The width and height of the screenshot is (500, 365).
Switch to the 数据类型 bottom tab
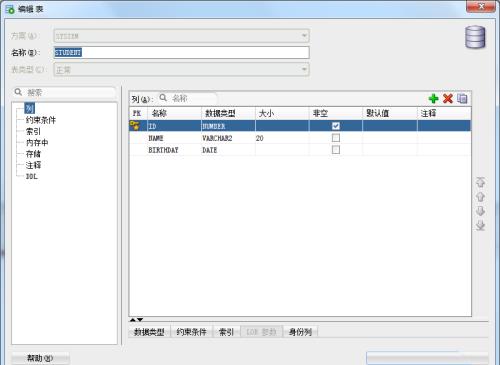[x=149, y=332]
